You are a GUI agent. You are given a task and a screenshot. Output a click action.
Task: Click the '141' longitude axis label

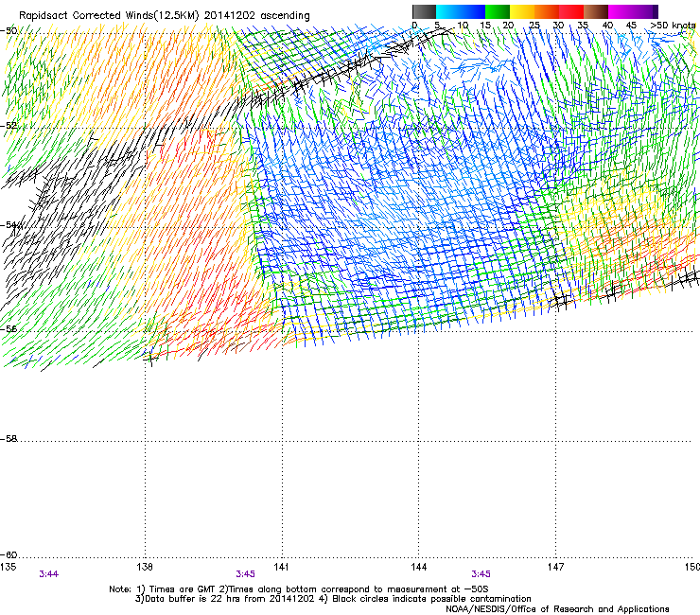click(x=281, y=567)
